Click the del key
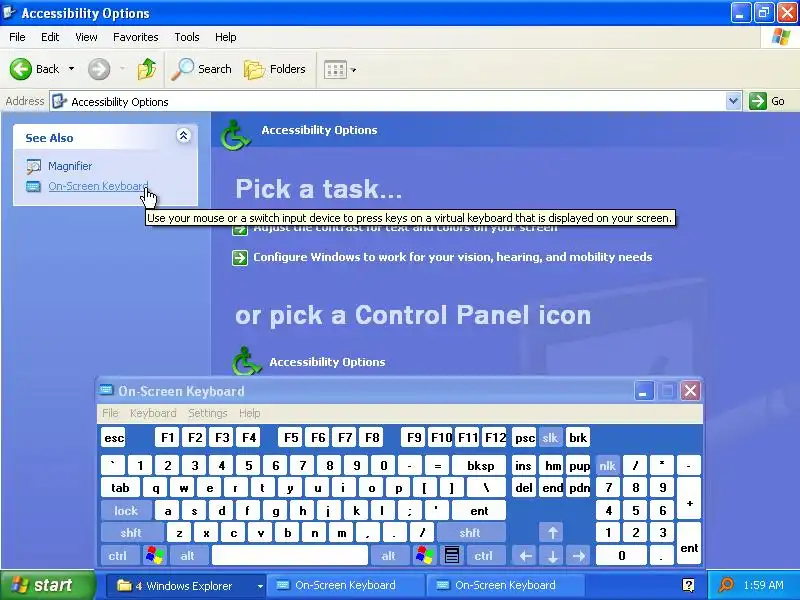 click(x=524, y=488)
